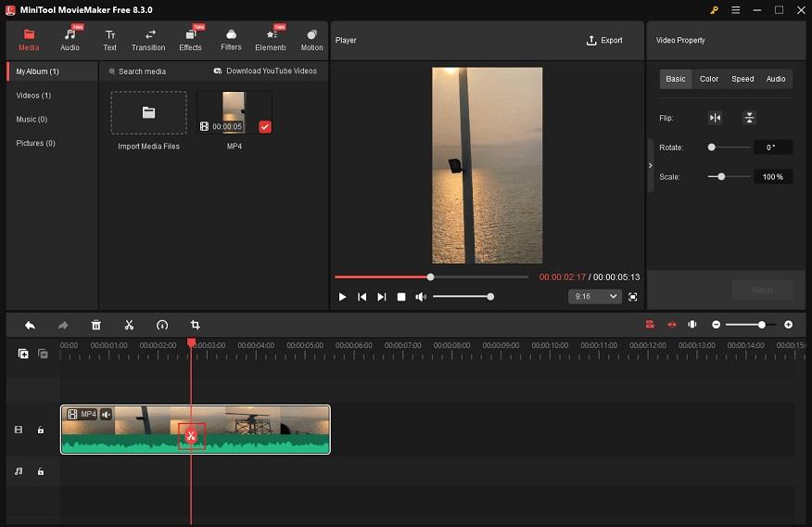The image size is (812, 527).
Task: Flip the video horizontally
Action: coord(715,118)
